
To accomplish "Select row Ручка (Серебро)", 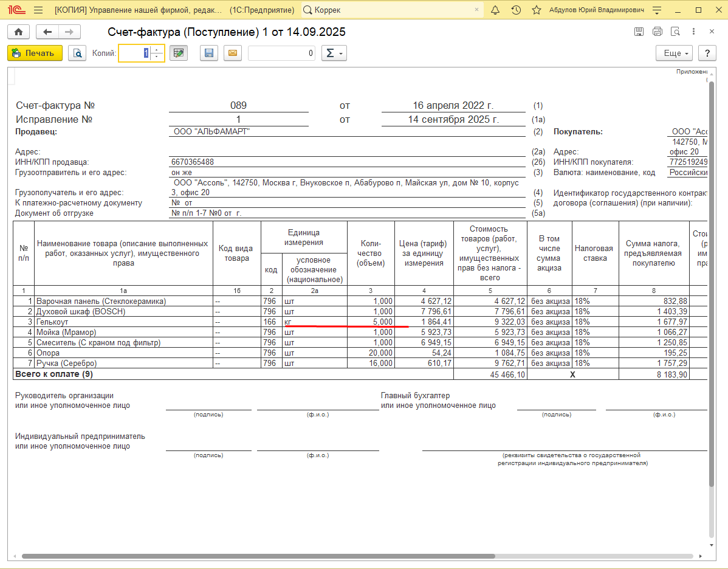I will tap(123, 363).
